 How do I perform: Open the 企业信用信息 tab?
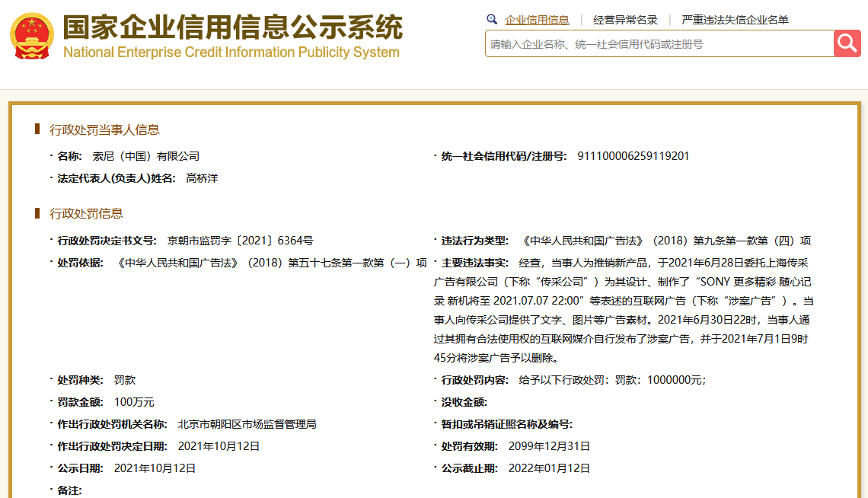click(536, 19)
